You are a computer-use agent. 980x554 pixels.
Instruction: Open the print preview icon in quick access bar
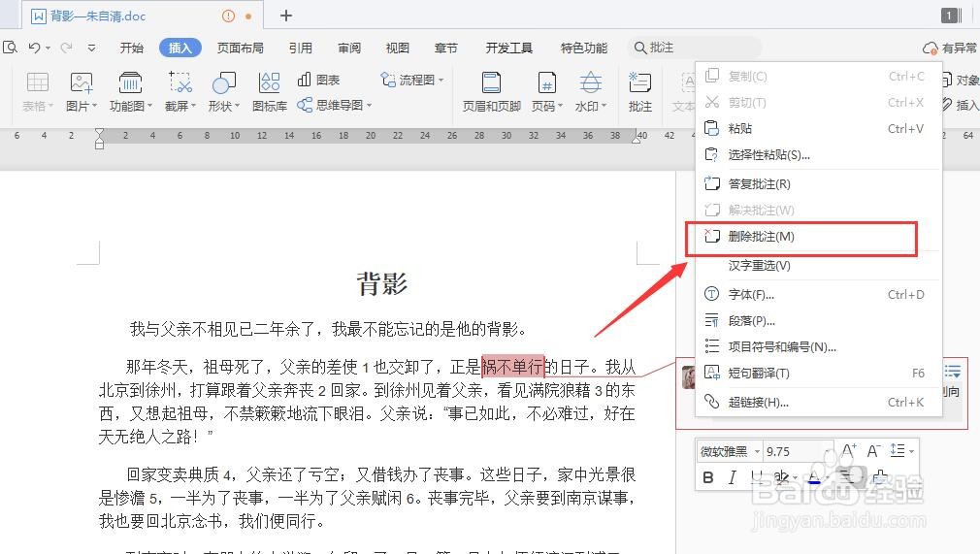[10, 48]
